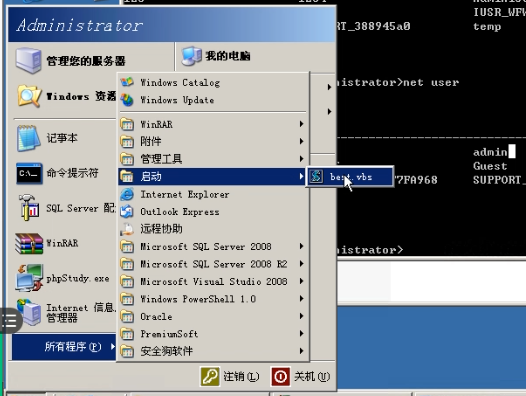Image resolution: width=526 pixels, height=396 pixels.
Task: Click the Windows 资源 explorer icon
Action: 30,96
